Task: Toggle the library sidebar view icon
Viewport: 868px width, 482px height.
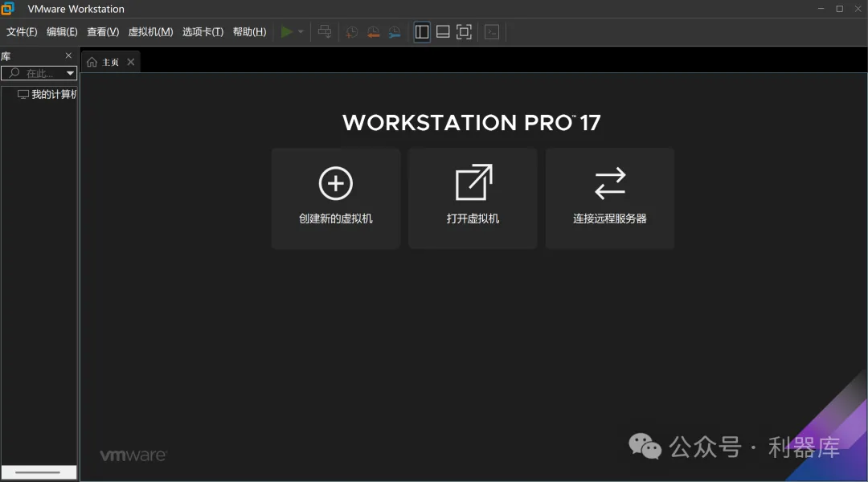Action: pyautogui.click(x=422, y=32)
